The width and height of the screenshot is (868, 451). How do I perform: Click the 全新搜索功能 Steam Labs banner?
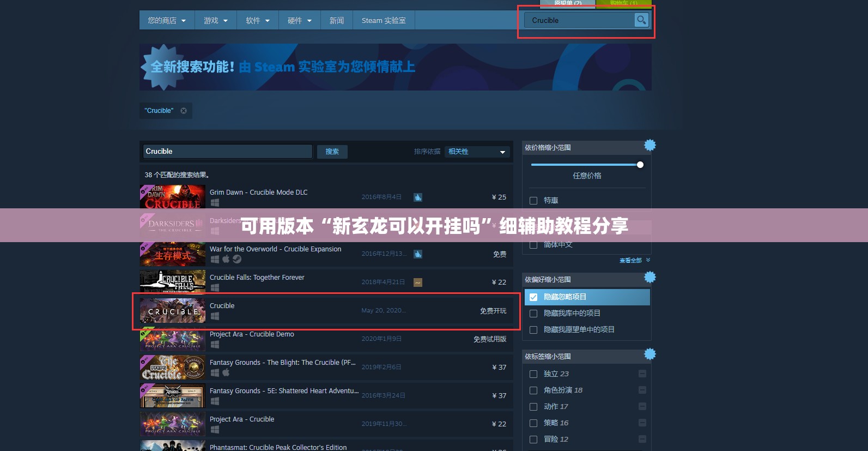(396, 67)
